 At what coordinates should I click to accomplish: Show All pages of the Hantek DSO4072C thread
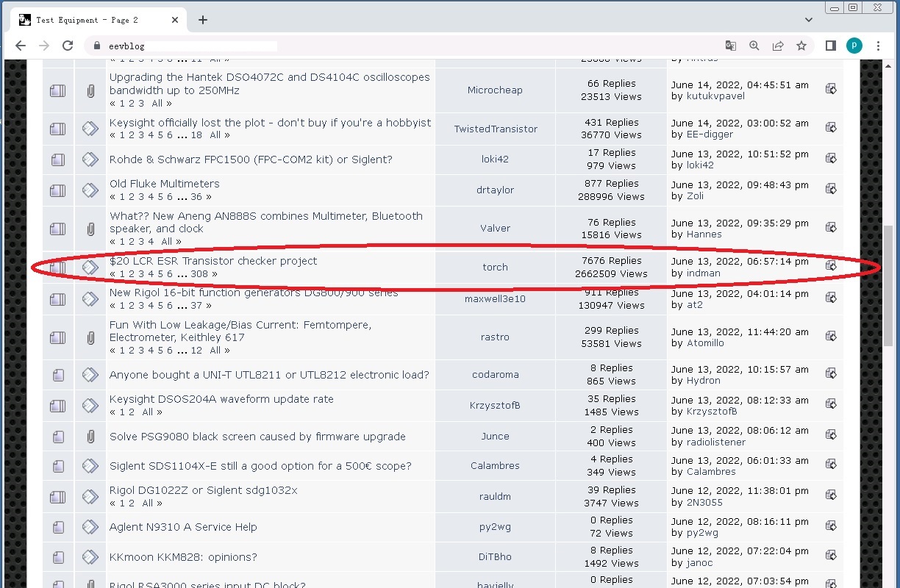point(157,104)
